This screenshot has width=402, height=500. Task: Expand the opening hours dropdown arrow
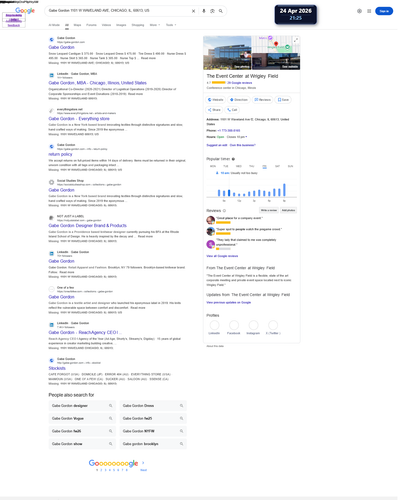coord(246,137)
